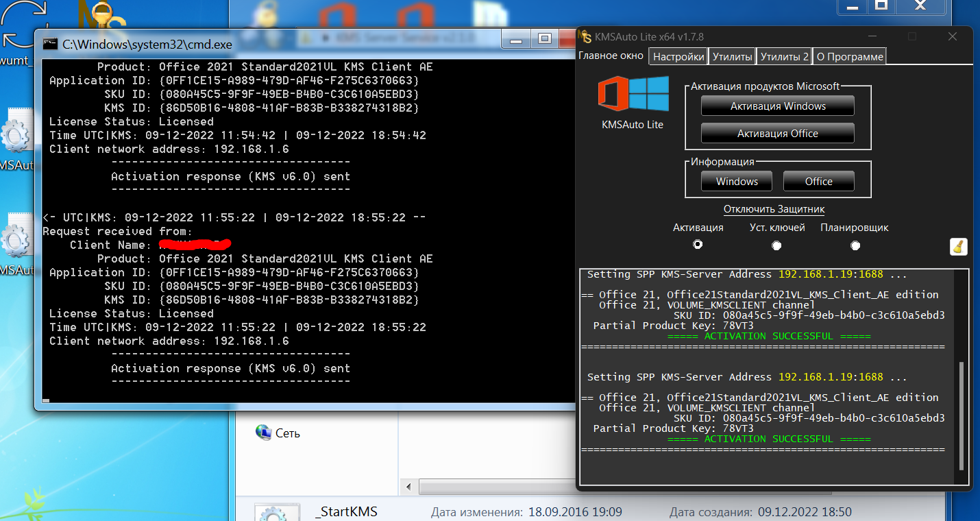Open the Настройки tab
Viewport: 980px width, 521px height.
[x=678, y=57]
